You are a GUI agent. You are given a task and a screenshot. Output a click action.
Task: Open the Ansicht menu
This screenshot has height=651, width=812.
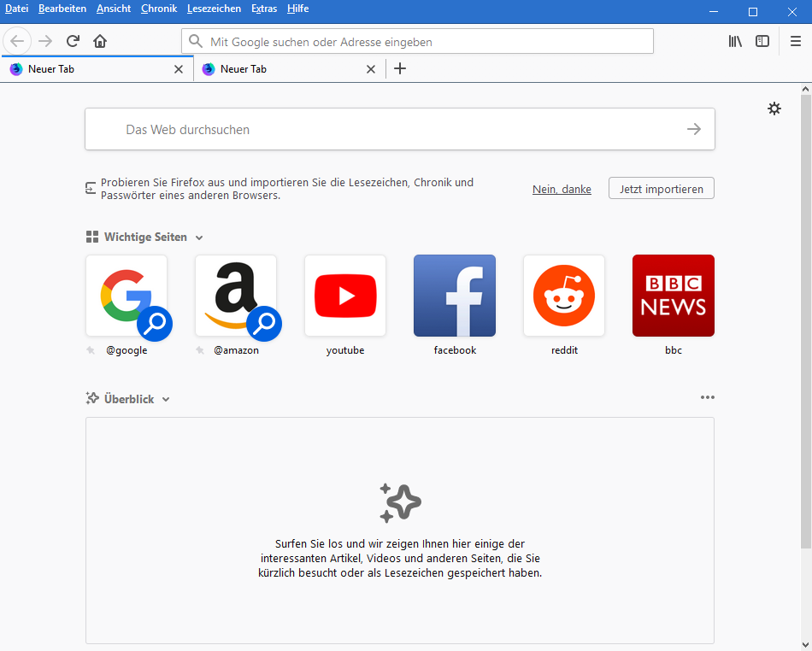click(x=114, y=9)
